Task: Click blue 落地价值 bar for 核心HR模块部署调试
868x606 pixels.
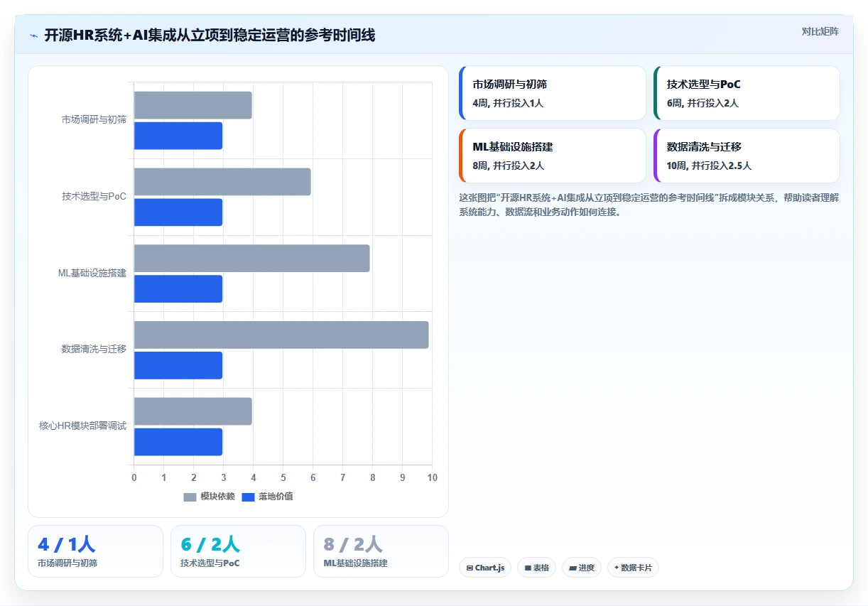Action: (x=178, y=442)
